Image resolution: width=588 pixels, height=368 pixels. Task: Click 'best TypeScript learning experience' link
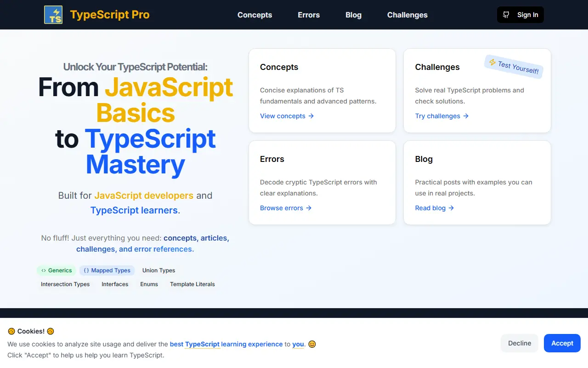pos(226,344)
